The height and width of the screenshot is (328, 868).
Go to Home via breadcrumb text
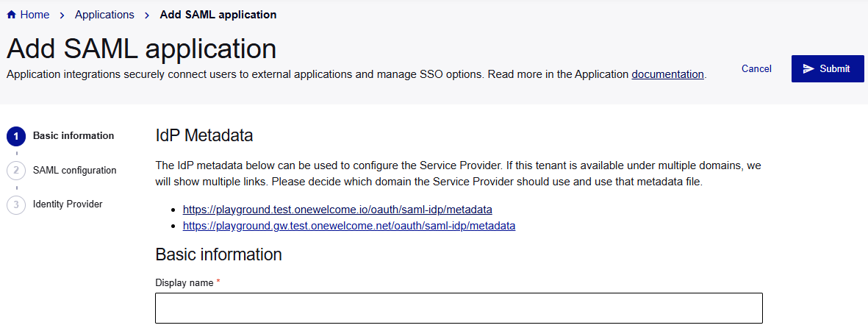click(x=35, y=15)
